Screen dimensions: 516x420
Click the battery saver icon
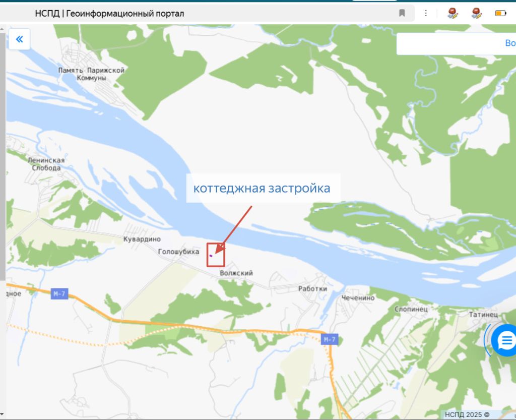point(500,13)
